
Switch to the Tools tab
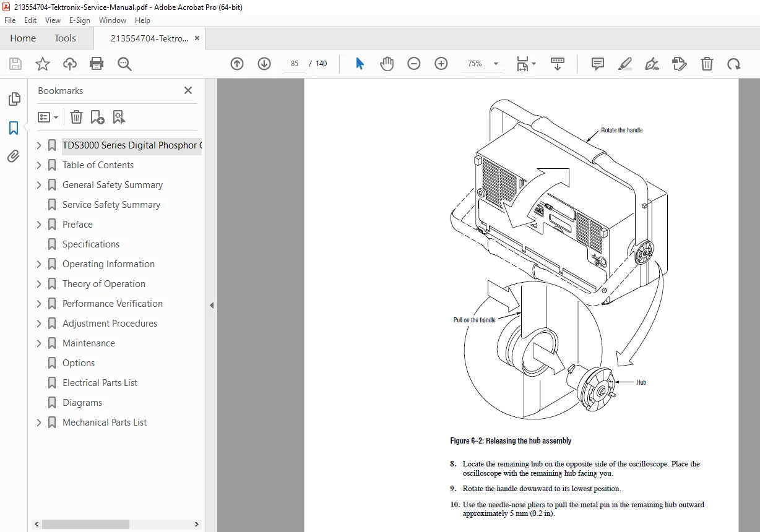(65, 38)
